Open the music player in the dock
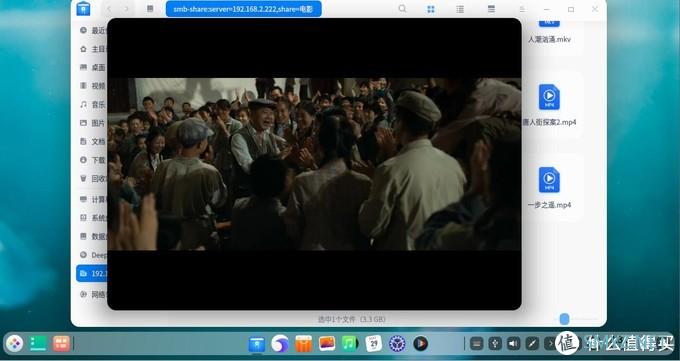Image resolution: width=680 pixels, height=361 pixels. pyautogui.click(x=350, y=344)
